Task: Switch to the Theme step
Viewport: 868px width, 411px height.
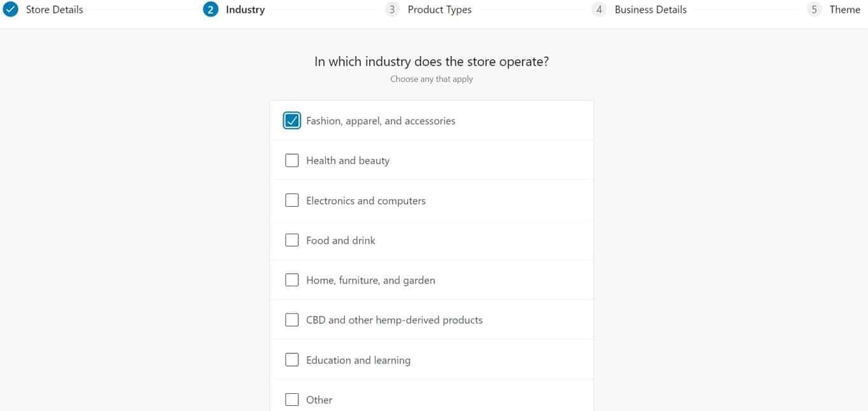Action: (844, 10)
